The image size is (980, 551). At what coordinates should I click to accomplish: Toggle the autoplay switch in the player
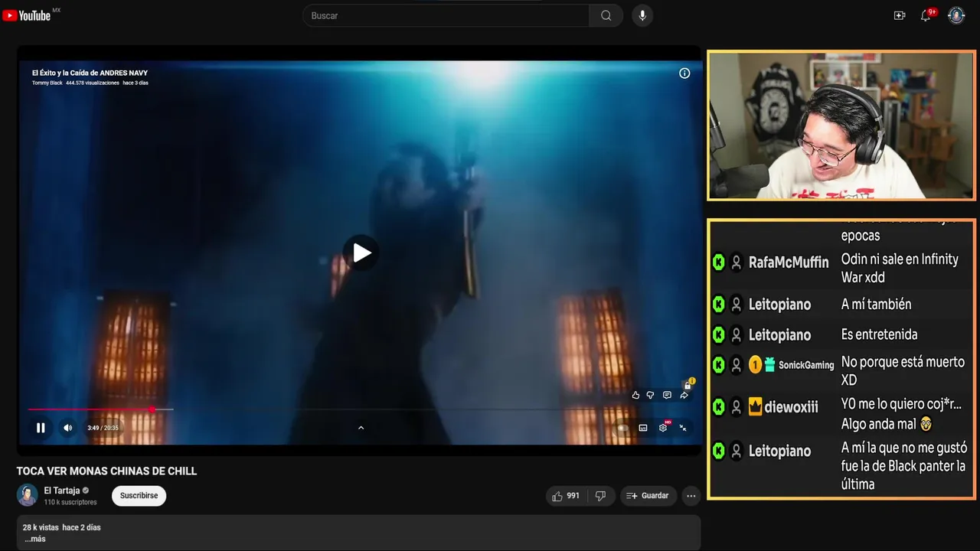[622, 428]
